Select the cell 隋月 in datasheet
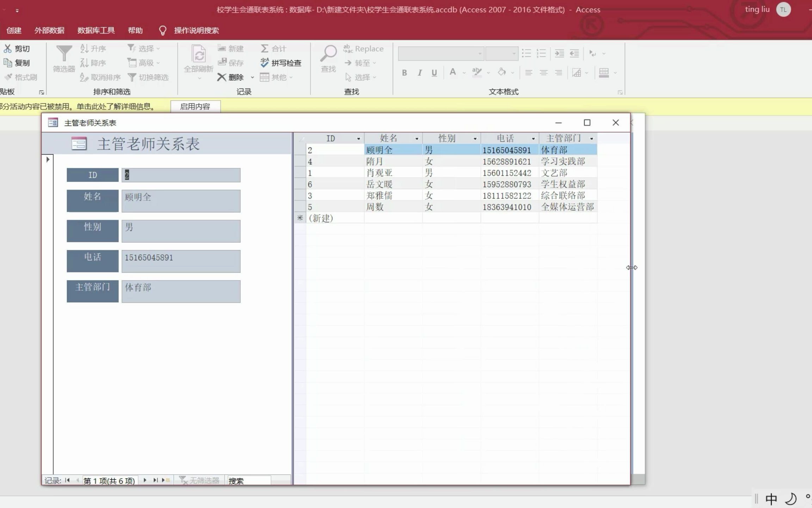Screen dimensions: 812x508 pos(393,162)
